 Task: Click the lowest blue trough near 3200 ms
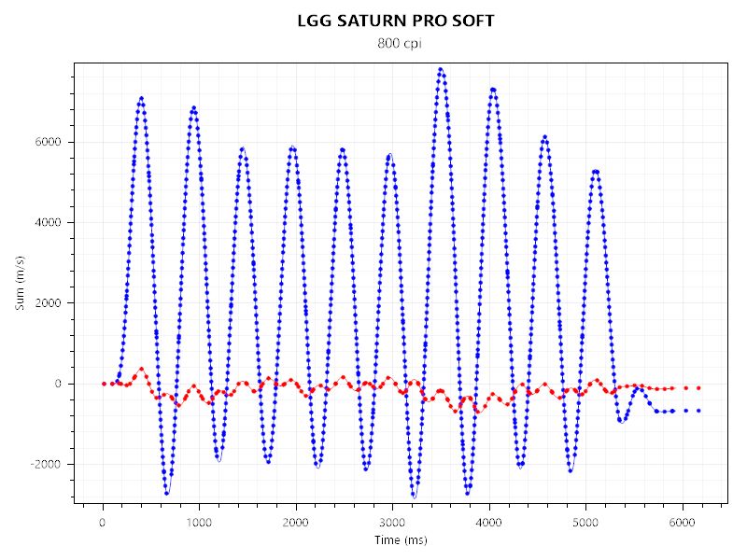[414, 497]
